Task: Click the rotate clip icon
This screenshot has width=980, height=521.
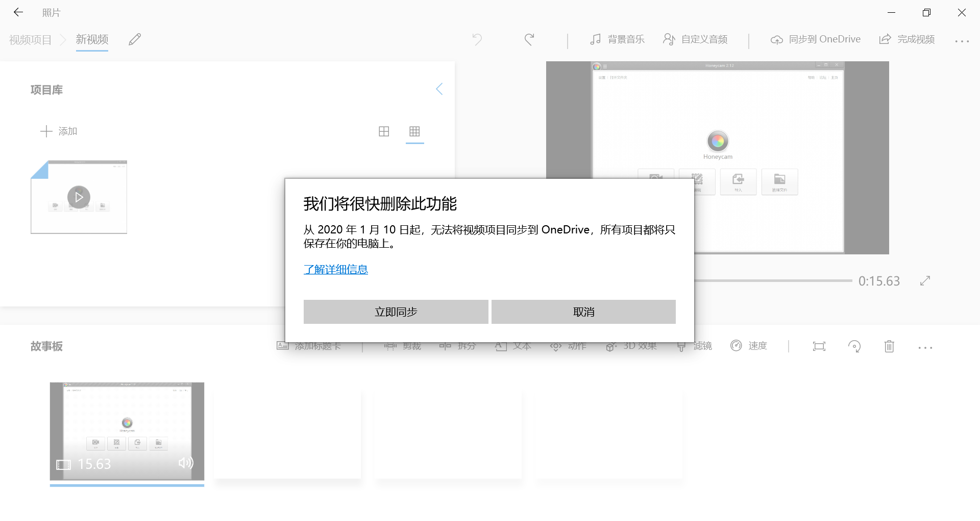Action: coord(854,346)
